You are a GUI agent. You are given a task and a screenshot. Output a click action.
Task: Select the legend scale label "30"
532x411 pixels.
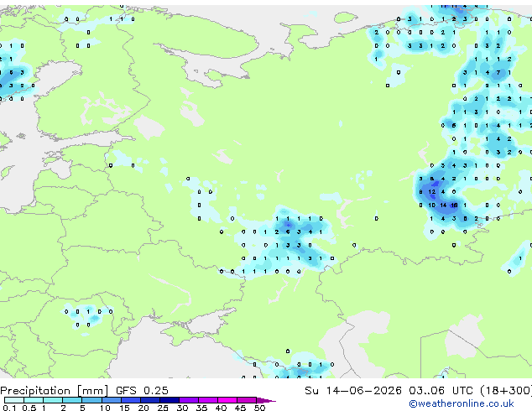tap(182, 408)
